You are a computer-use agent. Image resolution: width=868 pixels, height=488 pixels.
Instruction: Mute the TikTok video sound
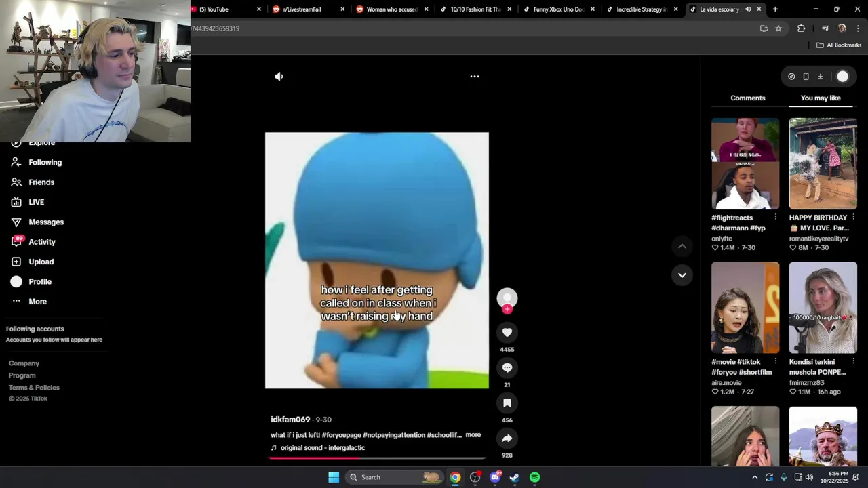point(279,77)
